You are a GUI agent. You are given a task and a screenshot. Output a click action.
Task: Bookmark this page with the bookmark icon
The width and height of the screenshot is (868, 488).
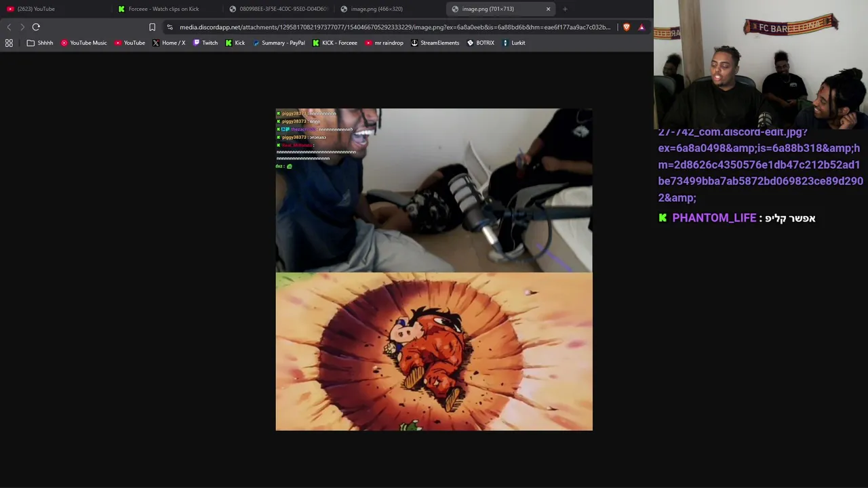click(x=152, y=27)
